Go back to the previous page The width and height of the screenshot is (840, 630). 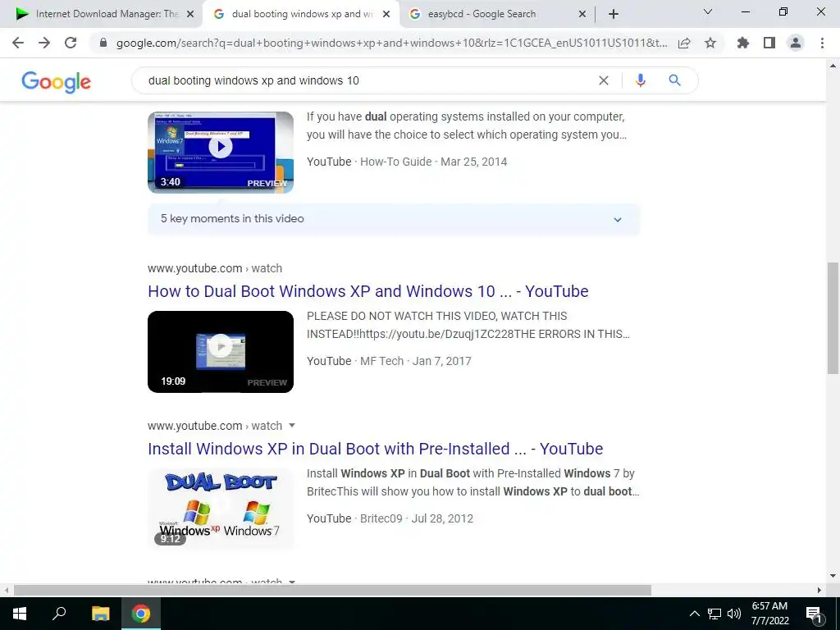coord(18,43)
